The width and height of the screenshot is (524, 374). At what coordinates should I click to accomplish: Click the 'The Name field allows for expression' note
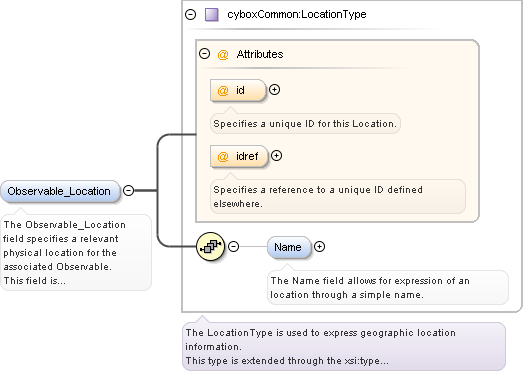tap(388, 287)
